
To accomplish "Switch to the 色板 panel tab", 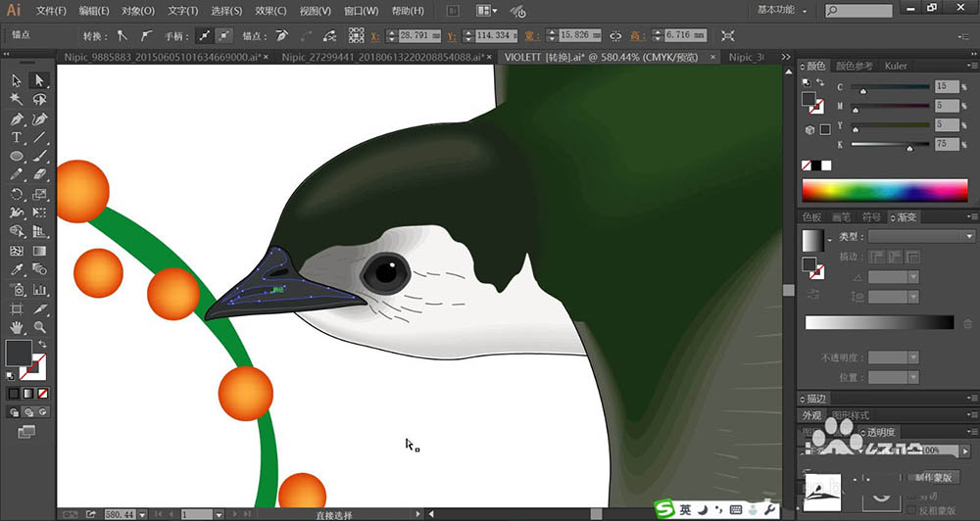I will coord(811,216).
